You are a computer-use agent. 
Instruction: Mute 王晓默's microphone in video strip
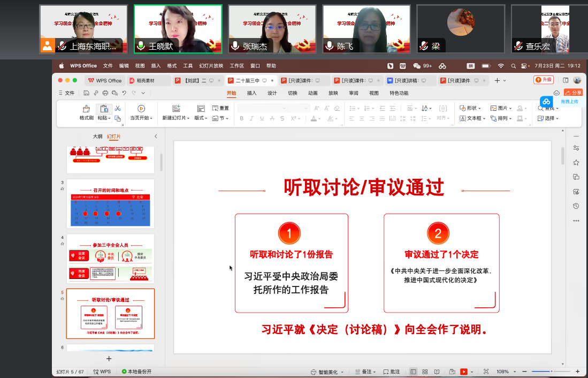pyautogui.click(x=141, y=46)
